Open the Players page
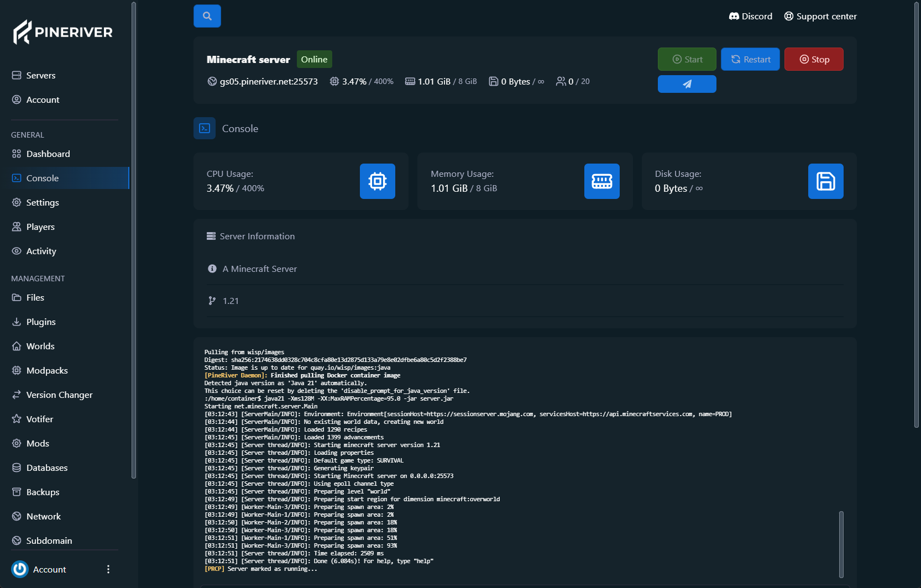The image size is (921, 588). coord(65,227)
